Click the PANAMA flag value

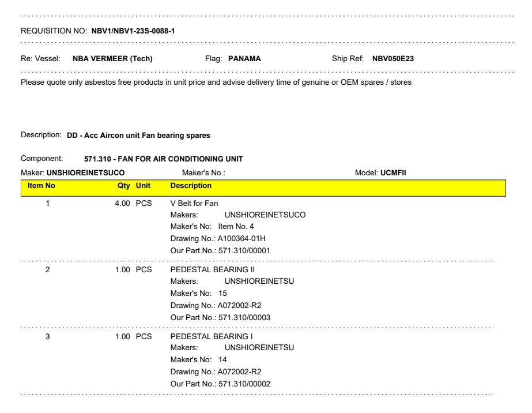tap(244, 58)
